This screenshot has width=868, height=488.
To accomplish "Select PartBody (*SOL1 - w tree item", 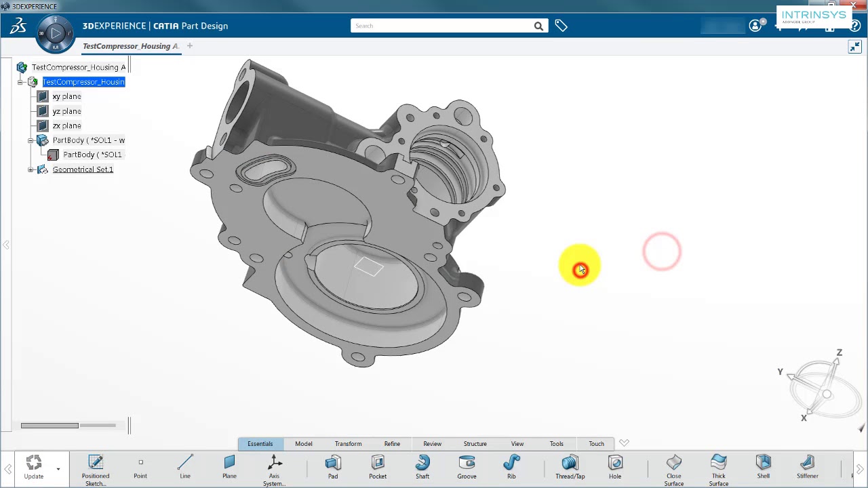I will 89,140.
